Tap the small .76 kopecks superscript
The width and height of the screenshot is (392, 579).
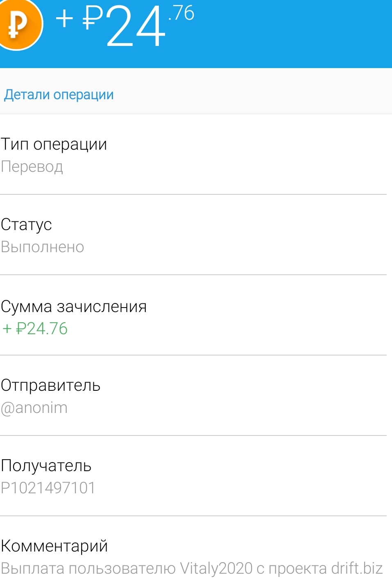tap(181, 14)
